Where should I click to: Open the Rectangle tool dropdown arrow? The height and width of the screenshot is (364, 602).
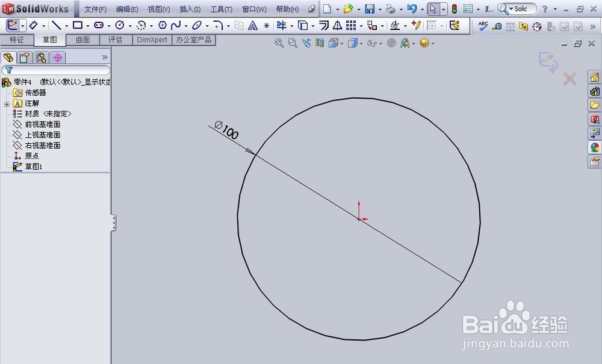pyautogui.click(x=87, y=26)
